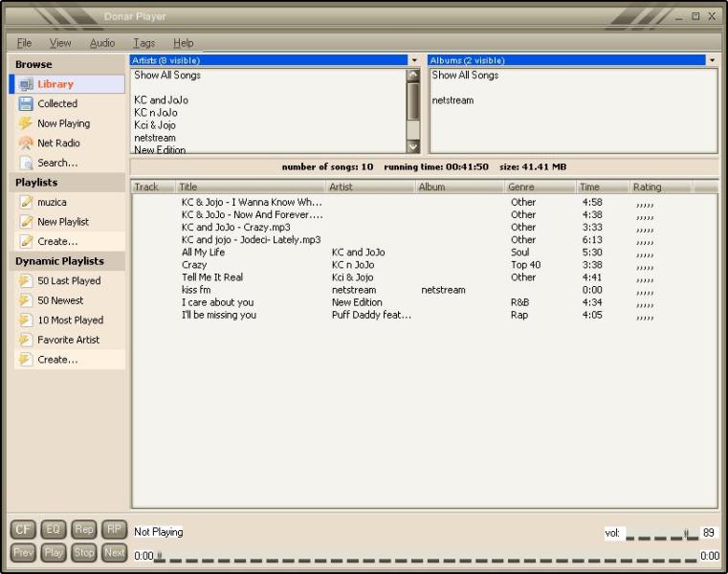Toggle the RP button
The height and width of the screenshot is (574, 728).
click(115, 529)
